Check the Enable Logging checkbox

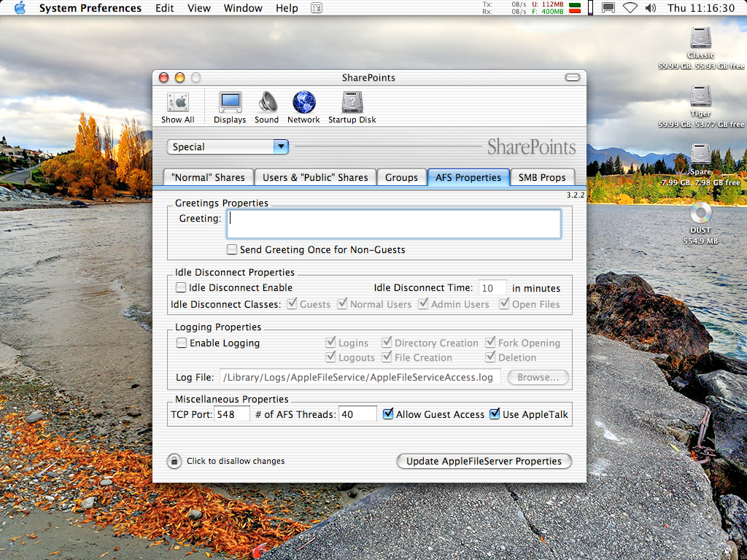(x=182, y=343)
